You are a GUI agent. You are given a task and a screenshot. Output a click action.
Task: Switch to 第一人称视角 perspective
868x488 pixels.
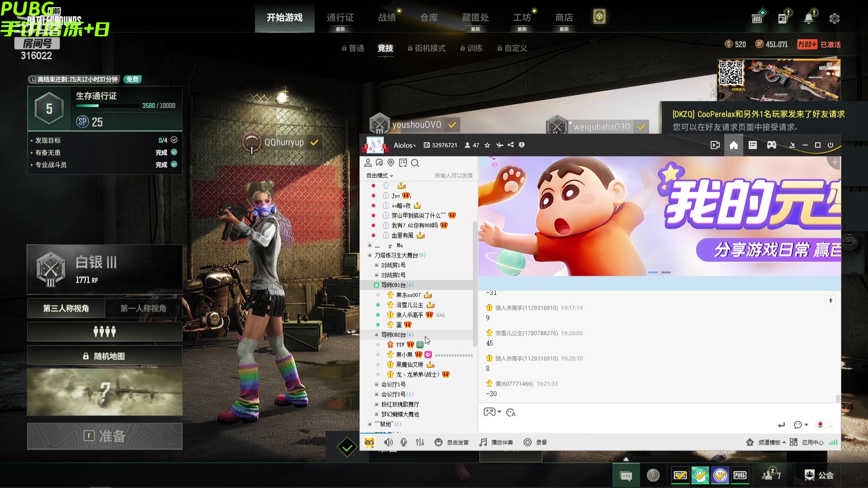143,309
